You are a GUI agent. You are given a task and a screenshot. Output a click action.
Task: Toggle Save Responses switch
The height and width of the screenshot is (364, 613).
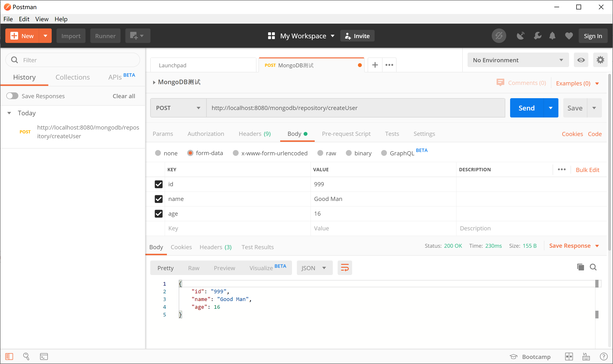(x=12, y=96)
